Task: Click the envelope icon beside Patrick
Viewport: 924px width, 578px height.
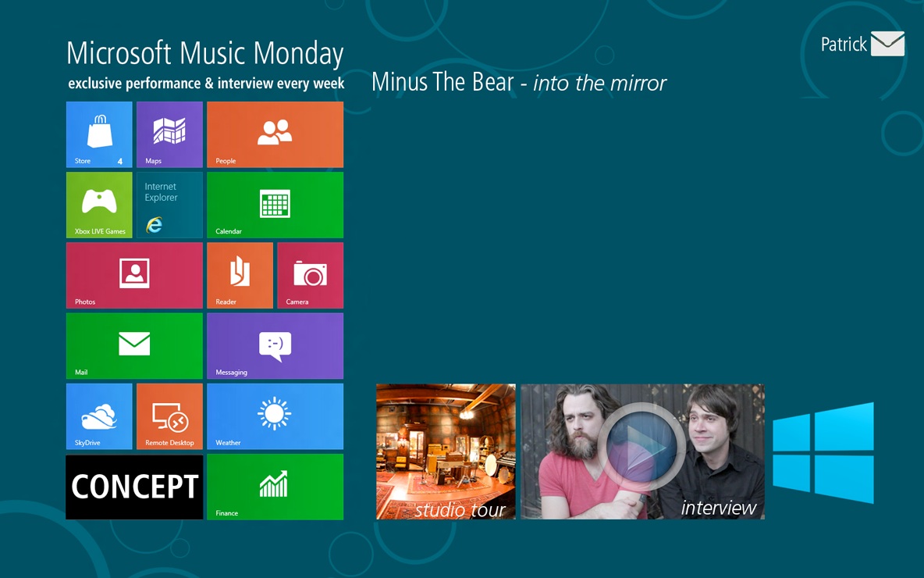Action: [887, 44]
